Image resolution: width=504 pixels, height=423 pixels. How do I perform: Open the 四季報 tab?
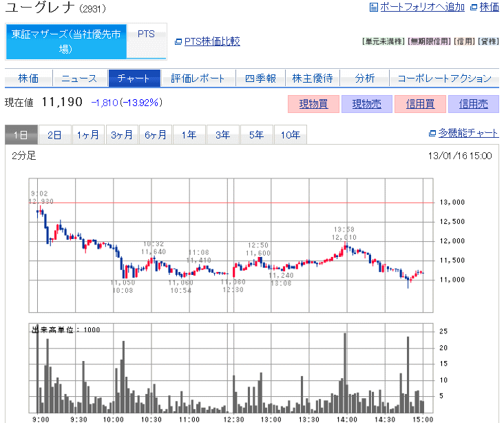260,78
